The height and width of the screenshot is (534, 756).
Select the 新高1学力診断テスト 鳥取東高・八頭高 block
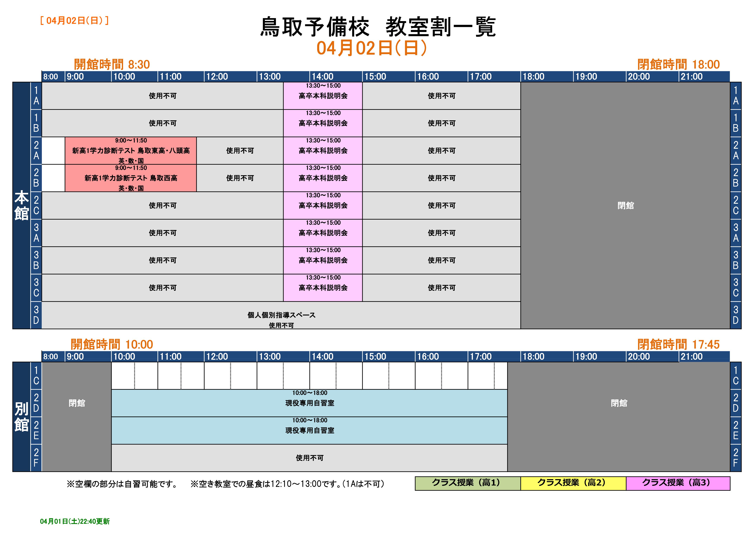point(131,151)
